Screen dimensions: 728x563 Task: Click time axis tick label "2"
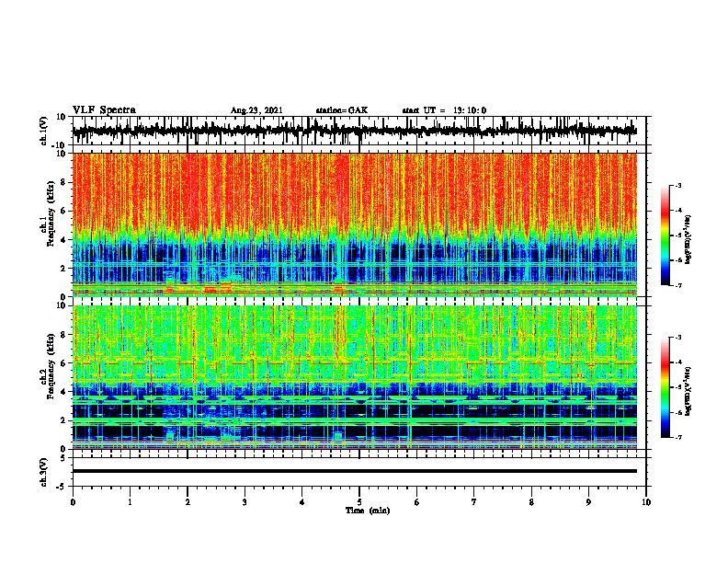point(188,502)
